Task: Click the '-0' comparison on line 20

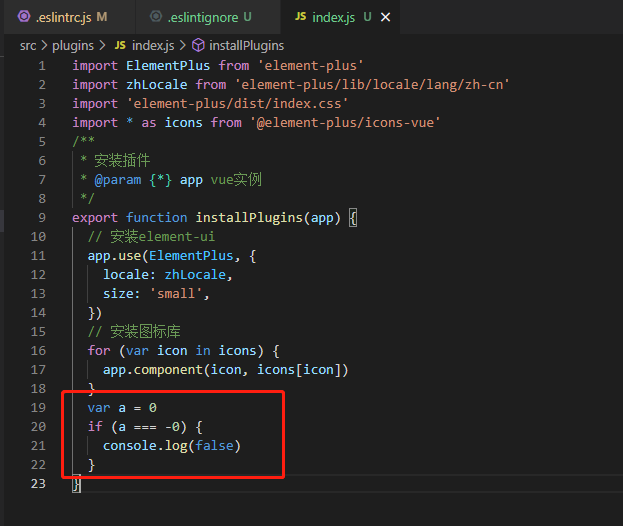Action: 172,427
